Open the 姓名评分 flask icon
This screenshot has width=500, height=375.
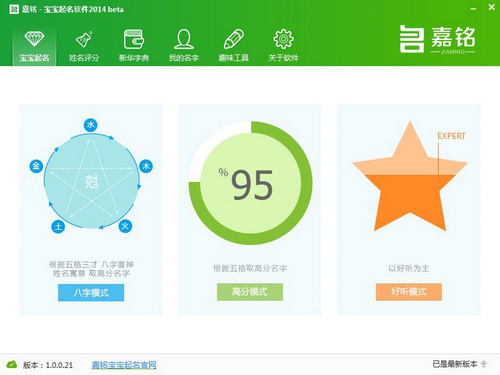pos(84,39)
